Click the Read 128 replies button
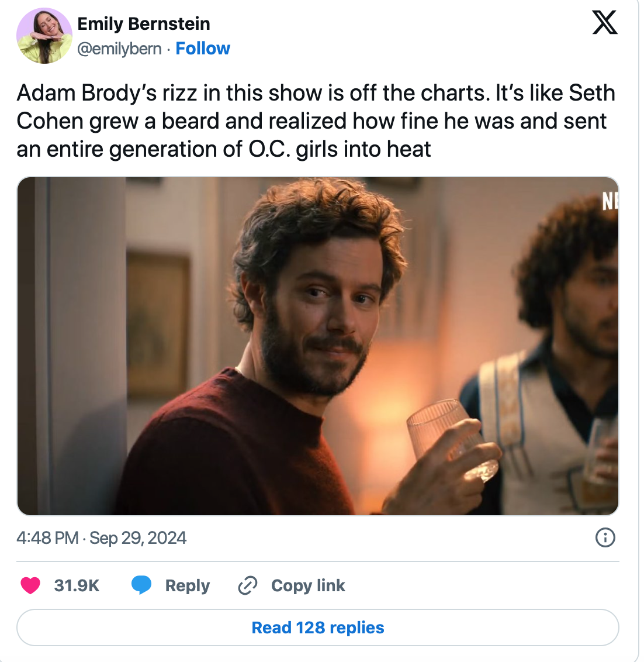Screen dimensions: 644x662 point(318,627)
